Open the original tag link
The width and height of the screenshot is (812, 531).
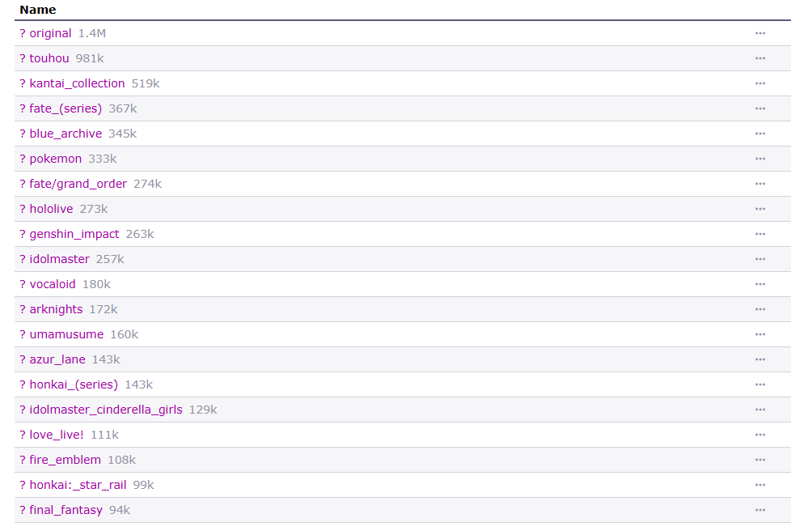point(50,33)
